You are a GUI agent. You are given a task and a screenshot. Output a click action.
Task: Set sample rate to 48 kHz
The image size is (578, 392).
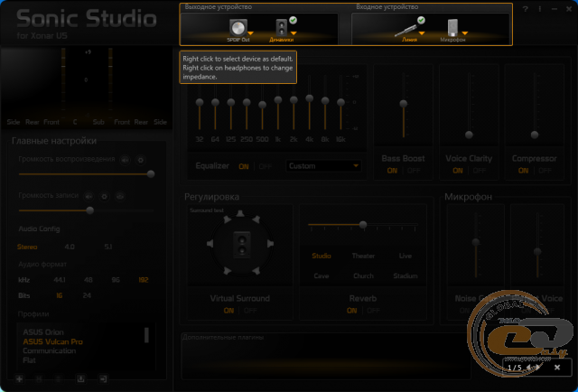89,280
